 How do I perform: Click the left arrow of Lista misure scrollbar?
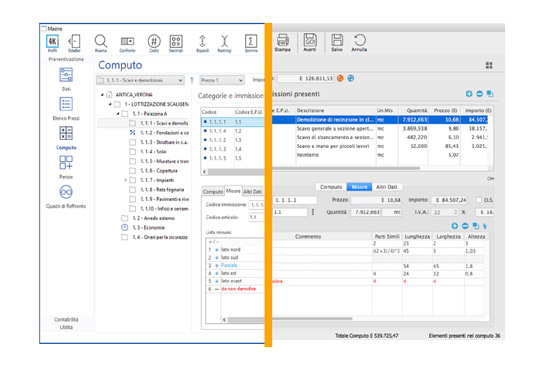click(x=224, y=320)
